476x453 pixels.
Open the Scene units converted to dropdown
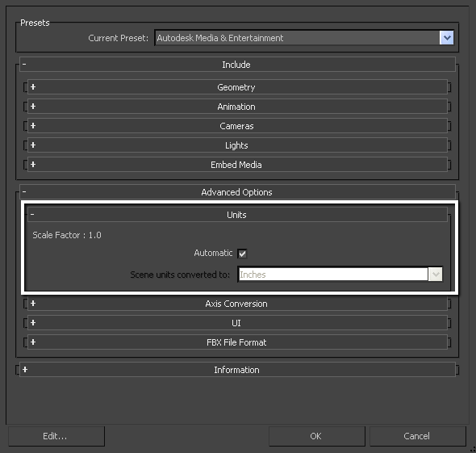coord(436,275)
